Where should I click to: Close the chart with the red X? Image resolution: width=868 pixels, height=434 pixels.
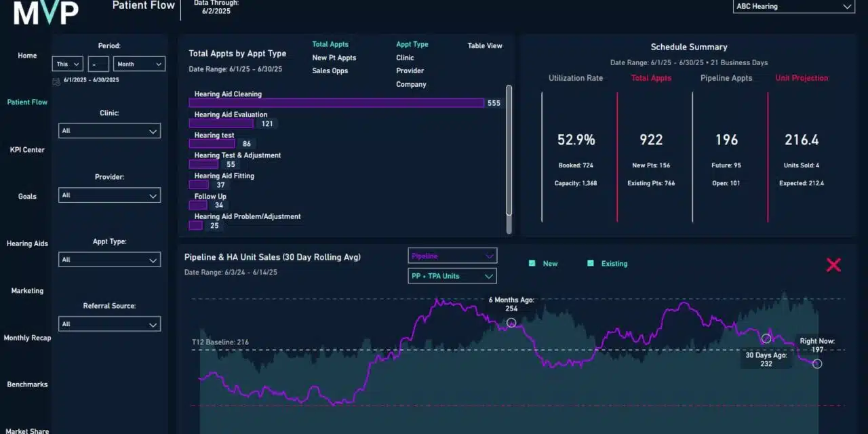833,265
